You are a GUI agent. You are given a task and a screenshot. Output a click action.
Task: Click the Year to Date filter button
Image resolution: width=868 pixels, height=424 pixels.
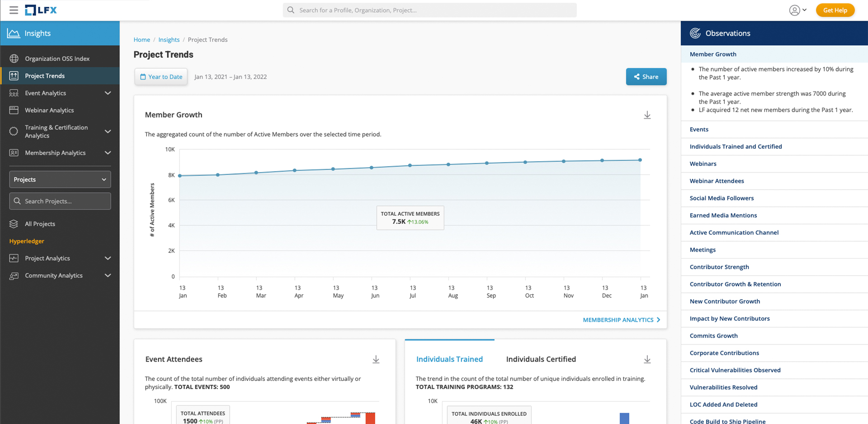(161, 77)
